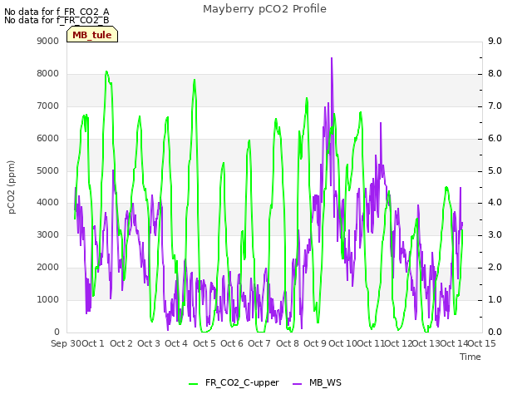Viewport: 532px width, 399px height.
Task: Click the tallest purple MB_WS peak
Action: (332, 58)
